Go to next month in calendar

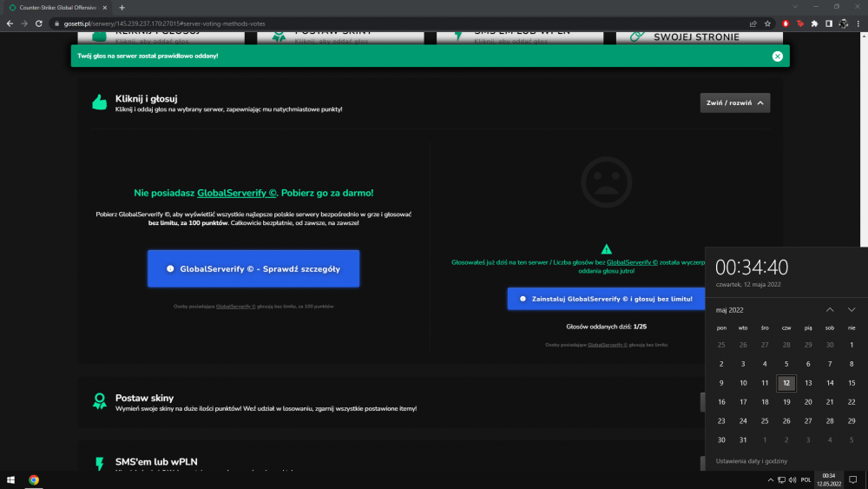[852, 309]
